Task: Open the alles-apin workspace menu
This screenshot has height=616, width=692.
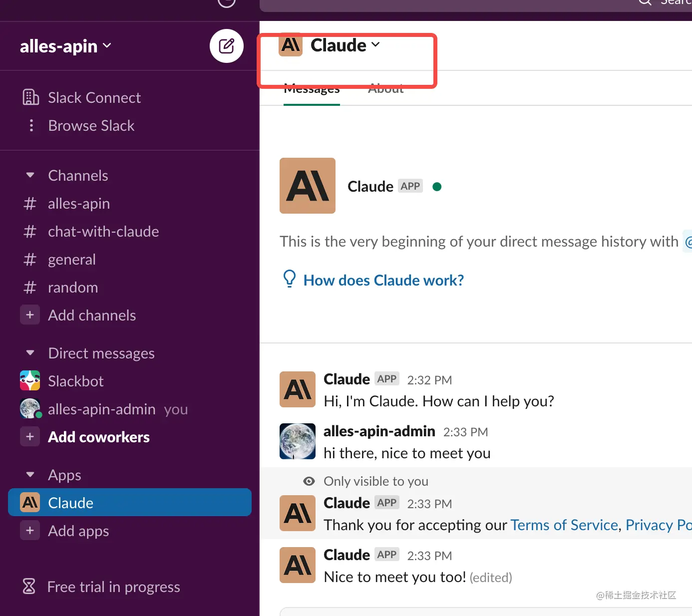Action: click(x=65, y=46)
